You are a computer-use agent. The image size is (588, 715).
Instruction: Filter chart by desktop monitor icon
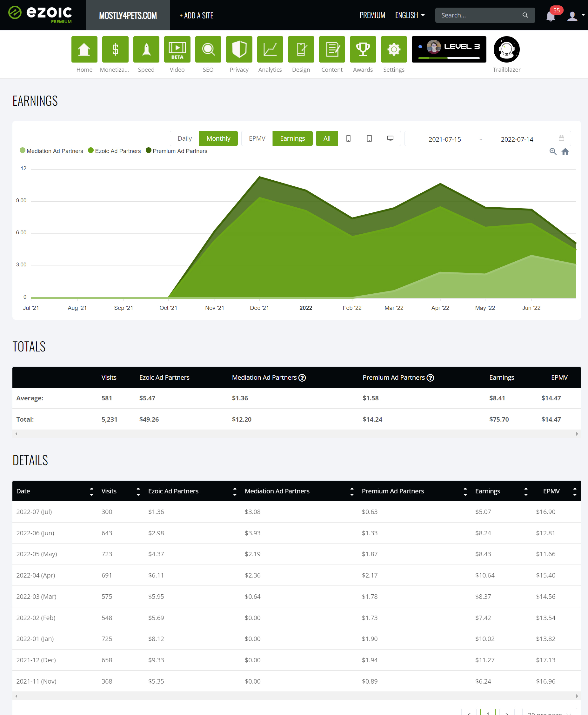[x=390, y=138]
